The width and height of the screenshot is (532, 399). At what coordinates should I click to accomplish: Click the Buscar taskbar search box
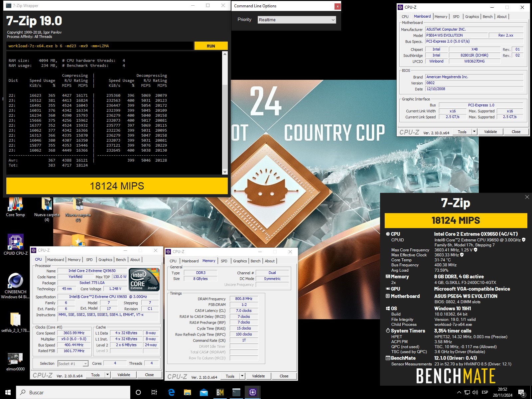pyautogui.click(x=73, y=392)
